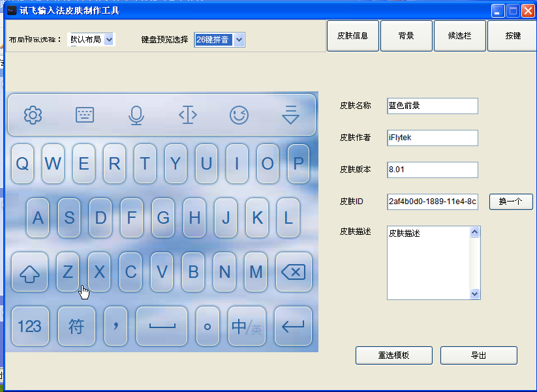Switch to symbols with the 符 key

[77, 326]
